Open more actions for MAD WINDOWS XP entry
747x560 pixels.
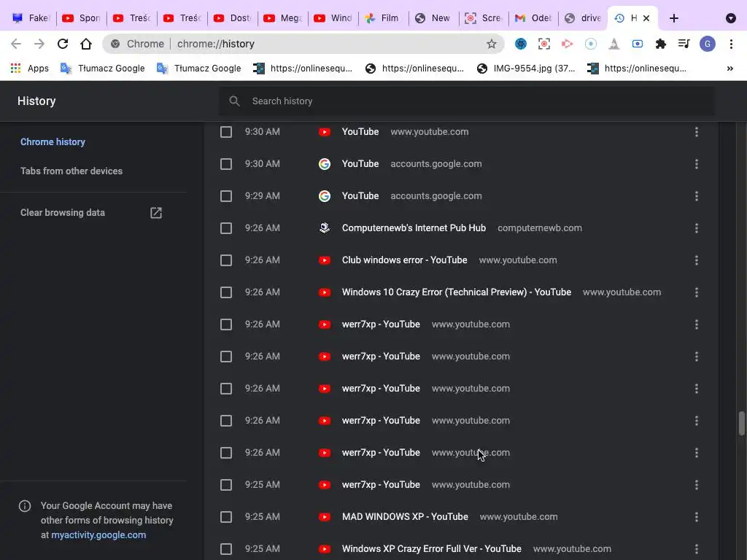tap(696, 517)
